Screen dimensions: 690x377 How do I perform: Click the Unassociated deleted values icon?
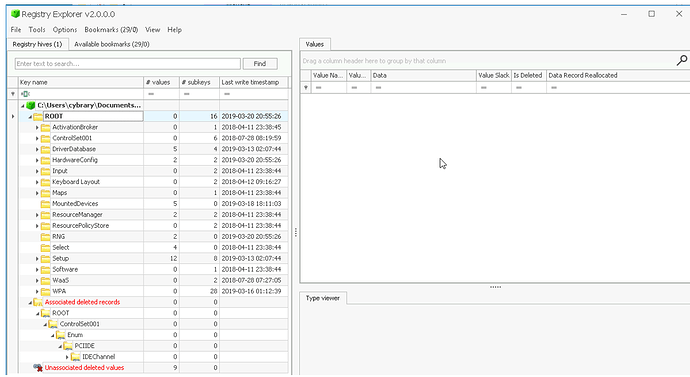click(x=38, y=368)
